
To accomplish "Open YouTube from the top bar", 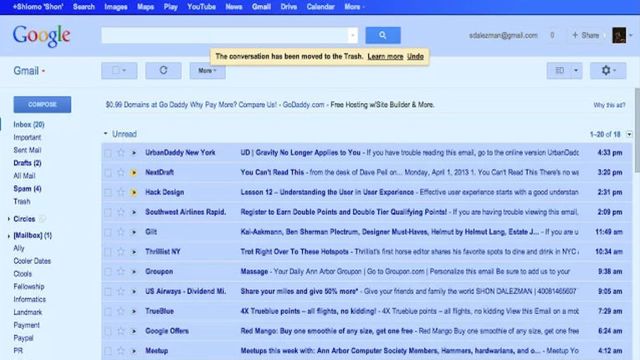I will point(201,7).
